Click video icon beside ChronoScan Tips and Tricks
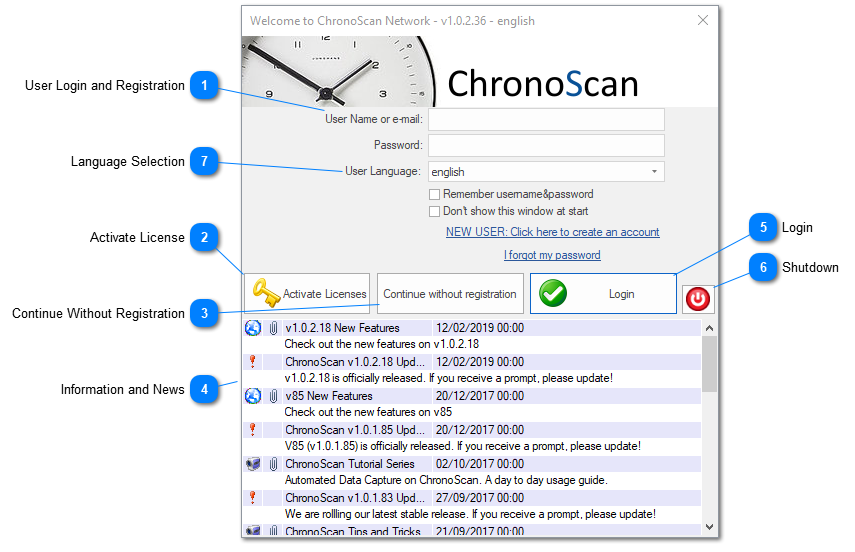The width and height of the screenshot is (855, 552). coord(252,531)
